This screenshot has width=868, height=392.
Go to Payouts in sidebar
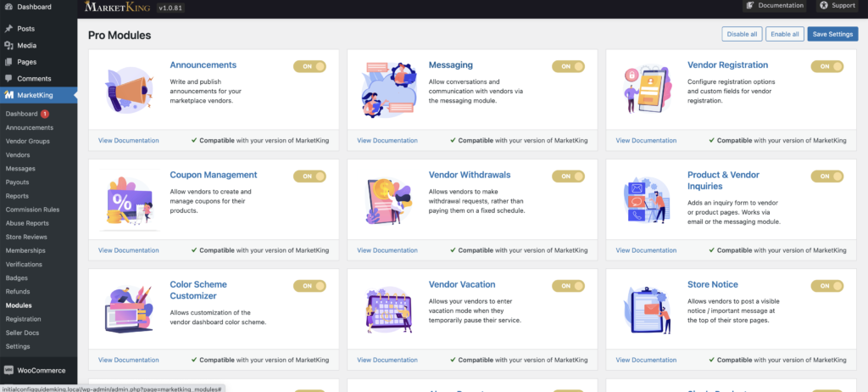click(17, 182)
